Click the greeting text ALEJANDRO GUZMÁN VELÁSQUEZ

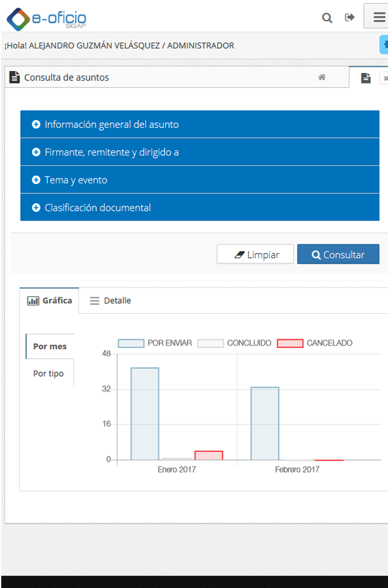(x=94, y=46)
